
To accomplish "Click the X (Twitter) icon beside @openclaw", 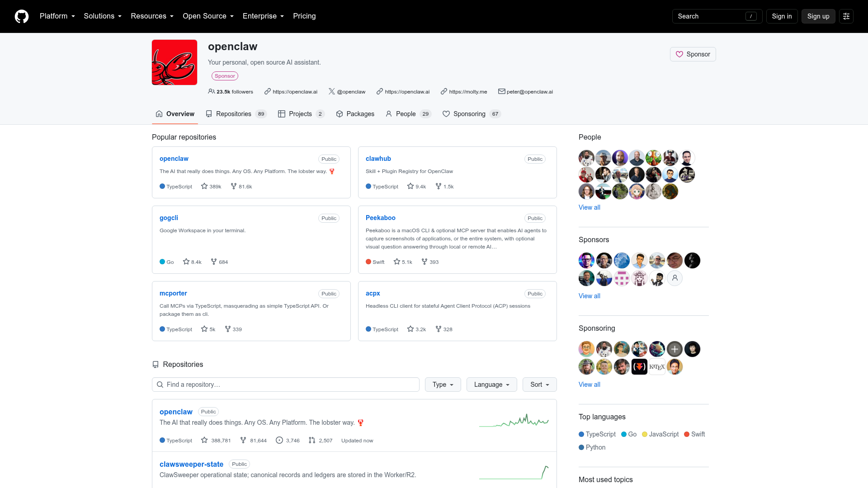I will (332, 91).
